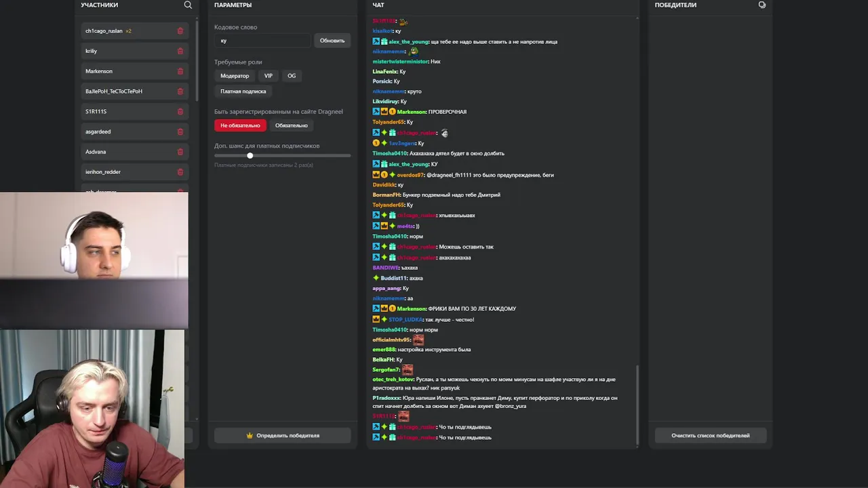Click chat username BelkaFH
The width and height of the screenshot is (868, 488).
pos(383,359)
